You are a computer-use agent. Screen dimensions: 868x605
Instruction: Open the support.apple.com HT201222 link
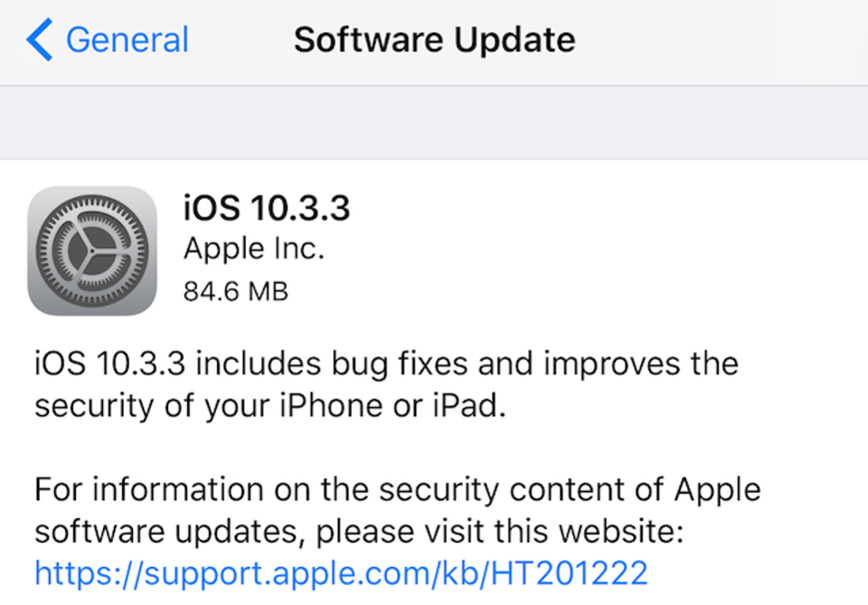tap(341, 572)
